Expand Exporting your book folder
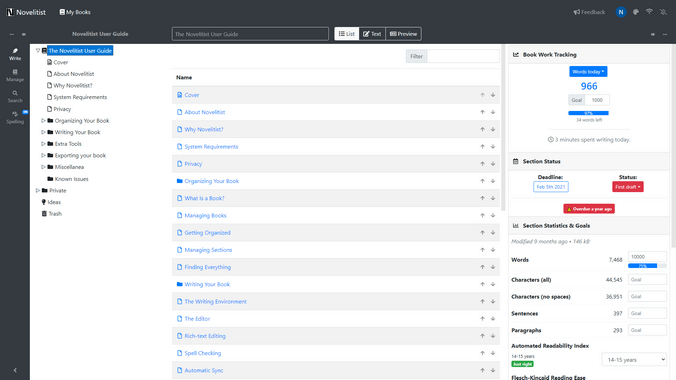Image resolution: width=676 pixels, height=380 pixels. pyautogui.click(x=43, y=155)
